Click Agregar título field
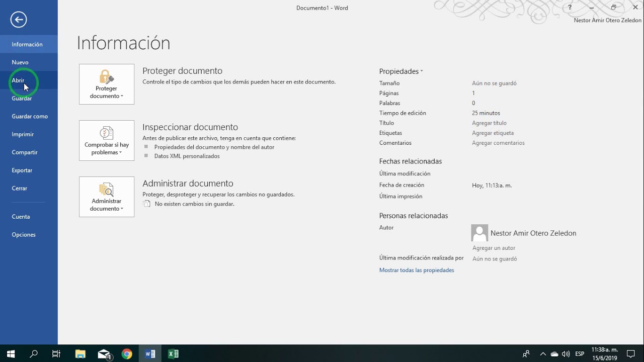This screenshot has height=362, width=644. [x=489, y=123]
